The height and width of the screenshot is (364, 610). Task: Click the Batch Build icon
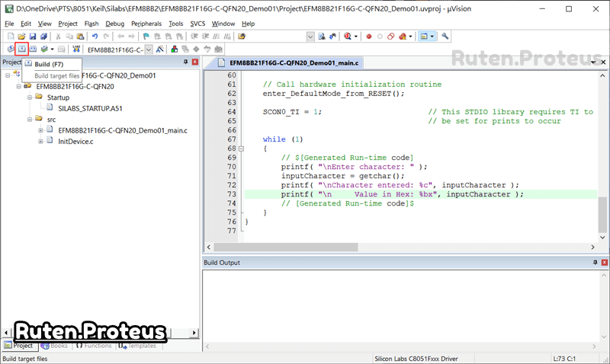pos(45,49)
